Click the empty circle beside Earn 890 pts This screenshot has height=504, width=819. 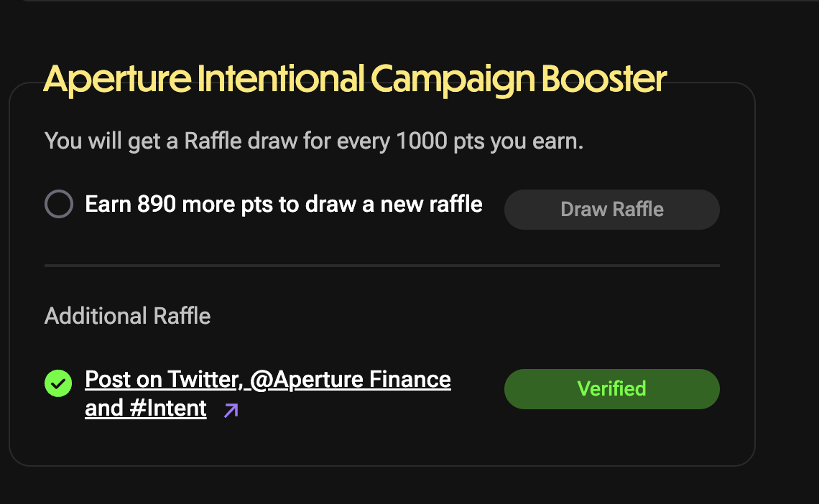point(58,204)
